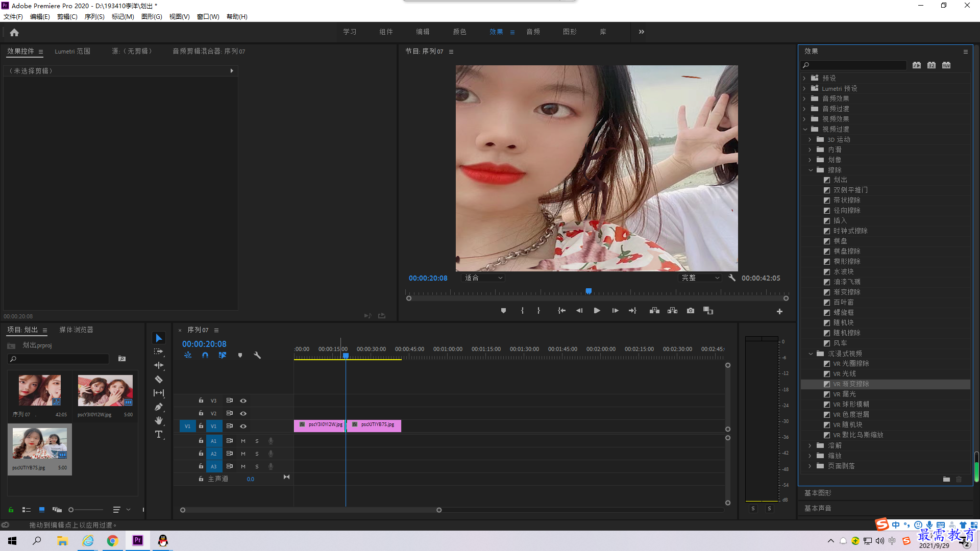This screenshot has width=980, height=551.
Task: Open the 窗口(W) menu
Action: (x=208, y=17)
